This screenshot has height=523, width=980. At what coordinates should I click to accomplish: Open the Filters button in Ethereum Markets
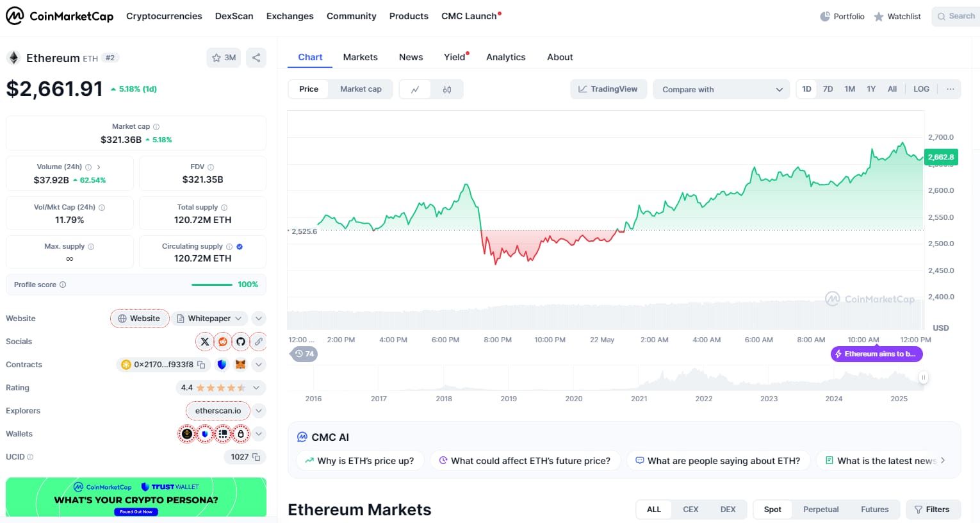coord(933,510)
